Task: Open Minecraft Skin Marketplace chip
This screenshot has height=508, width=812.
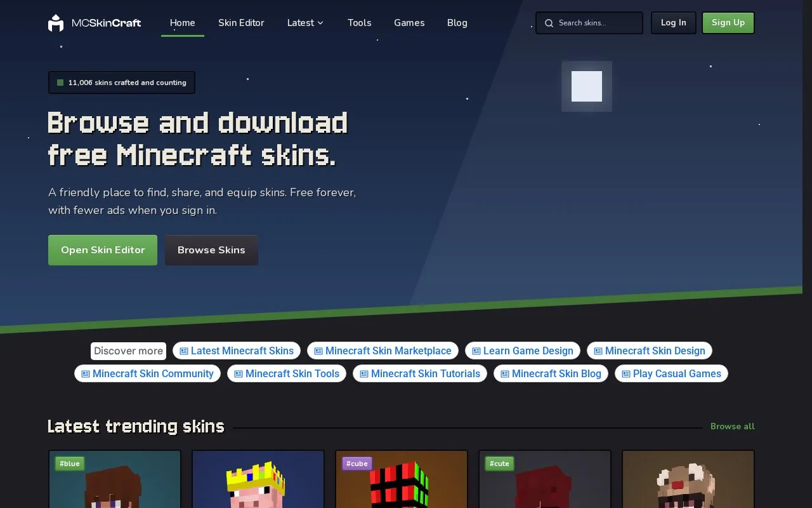Action: click(x=383, y=351)
